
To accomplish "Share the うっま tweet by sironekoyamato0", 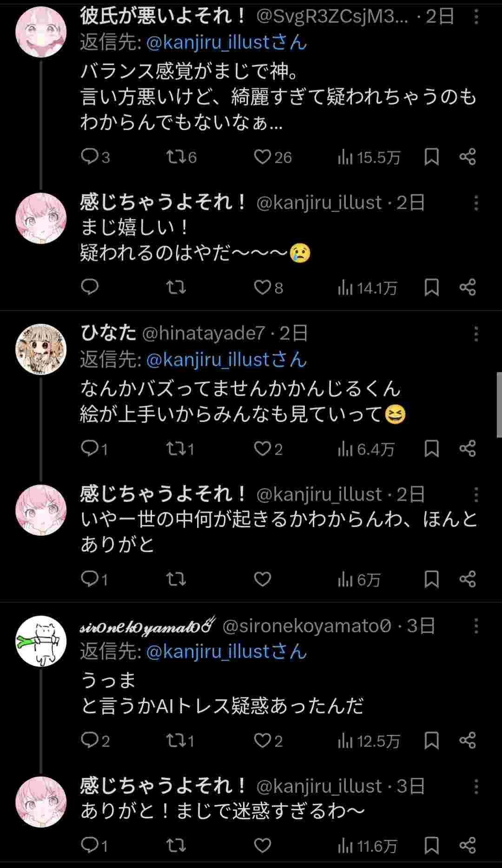I will click(468, 740).
